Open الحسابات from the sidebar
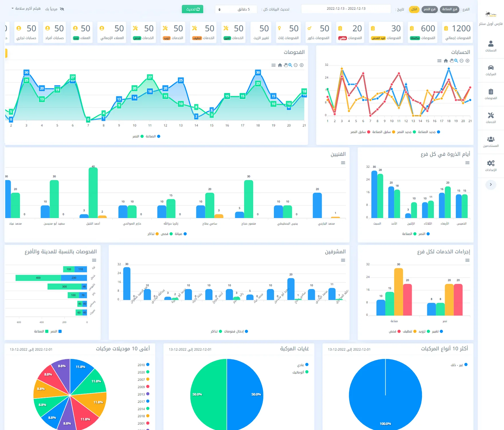Screen dimensions: 504x430 [491, 46]
